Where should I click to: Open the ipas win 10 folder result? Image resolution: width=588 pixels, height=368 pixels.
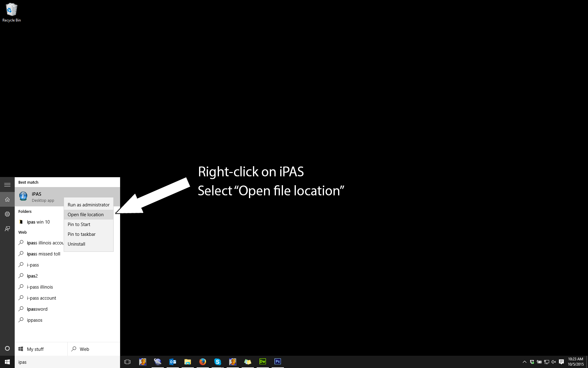point(38,222)
